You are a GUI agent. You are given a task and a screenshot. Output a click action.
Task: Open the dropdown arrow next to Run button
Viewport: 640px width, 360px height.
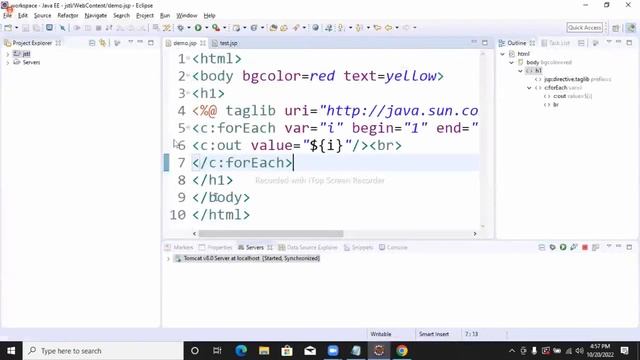click(207, 28)
